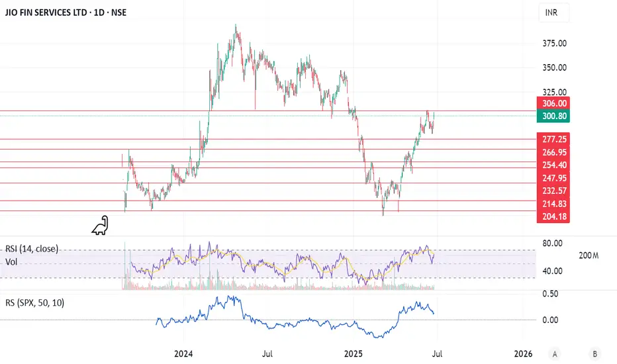
Task: Click the 2025 time axis label
Action: coord(354,354)
